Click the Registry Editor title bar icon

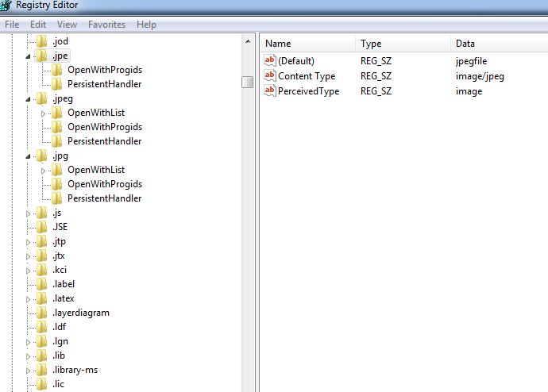point(6,6)
